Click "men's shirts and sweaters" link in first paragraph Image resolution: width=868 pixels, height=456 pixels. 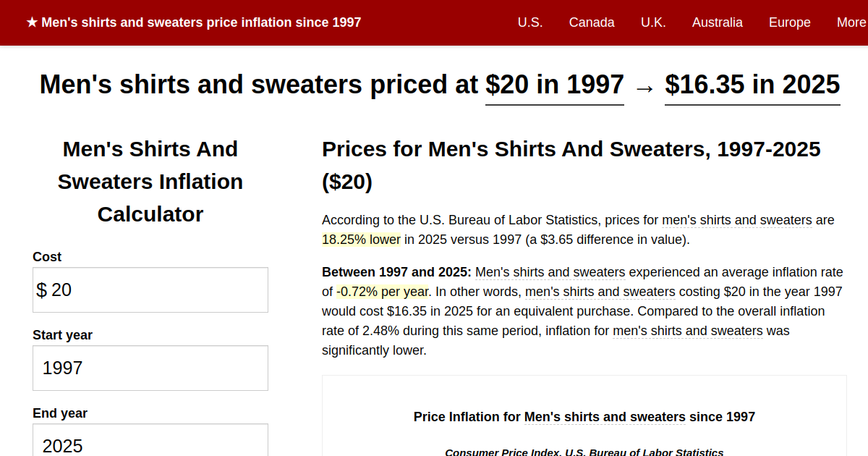coord(737,220)
